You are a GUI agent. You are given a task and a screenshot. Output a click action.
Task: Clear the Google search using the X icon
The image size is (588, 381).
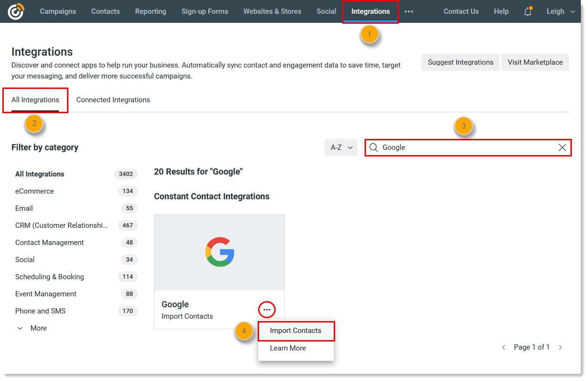[x=562, y=148]
